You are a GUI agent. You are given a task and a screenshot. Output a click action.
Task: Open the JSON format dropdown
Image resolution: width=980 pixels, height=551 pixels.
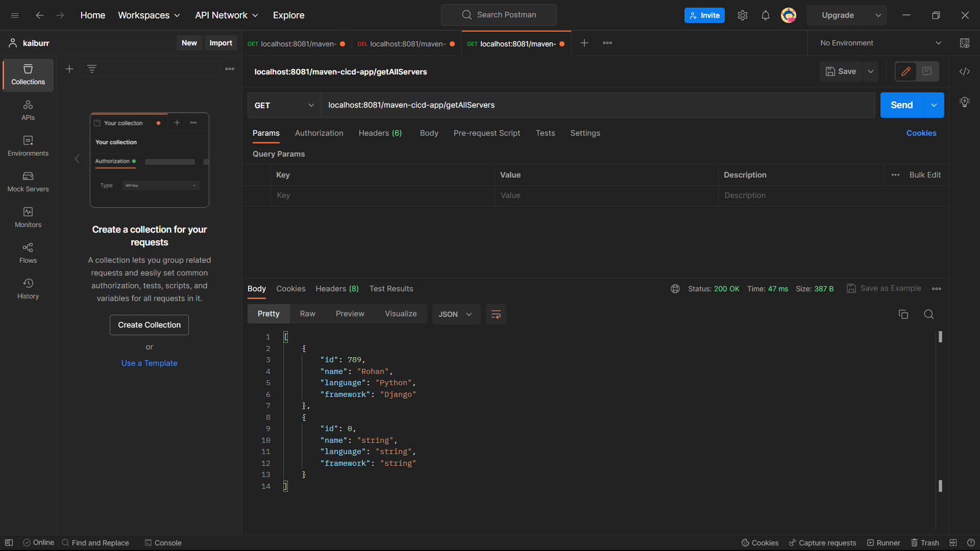(455, 314)
